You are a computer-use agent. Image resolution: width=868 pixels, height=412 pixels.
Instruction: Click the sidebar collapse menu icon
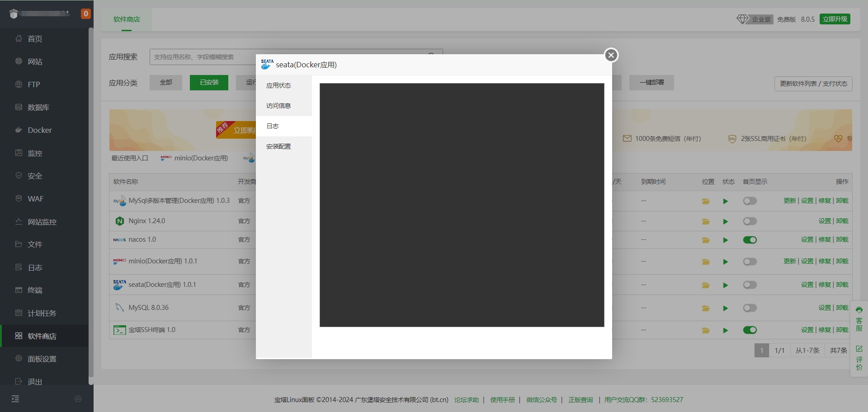[15, 399]
